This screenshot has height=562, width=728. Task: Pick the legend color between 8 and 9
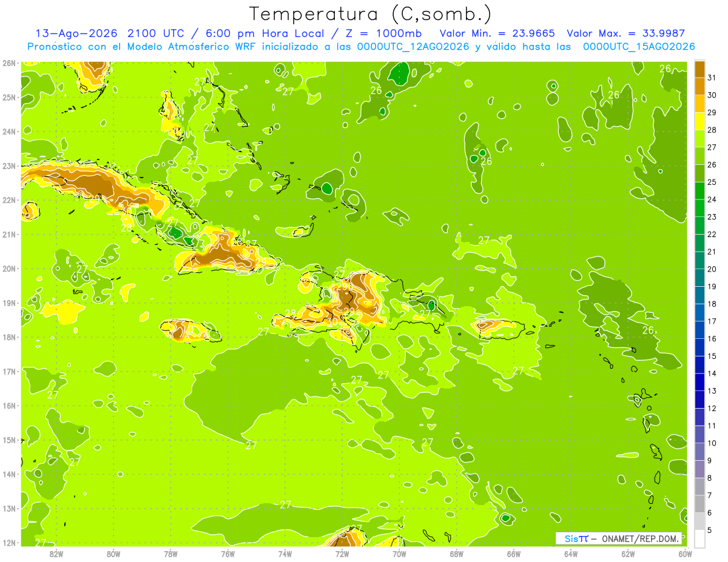[699, 469]
